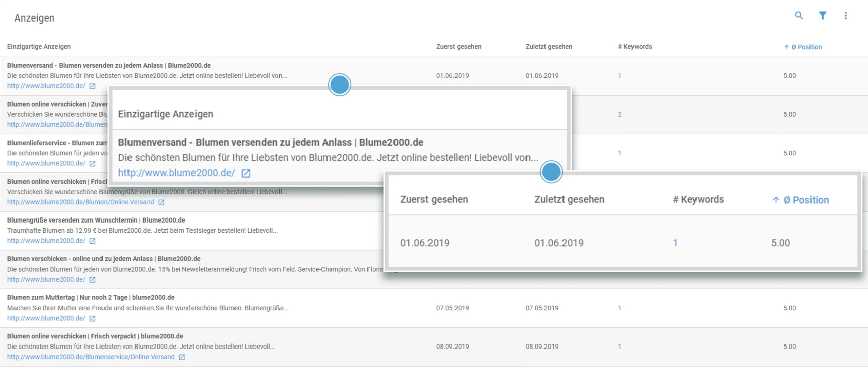Image resolution: width=868 pixels, height=367 pixels.
Task: Click the Zuletzt gesehen column header
Action: point(549,46)
